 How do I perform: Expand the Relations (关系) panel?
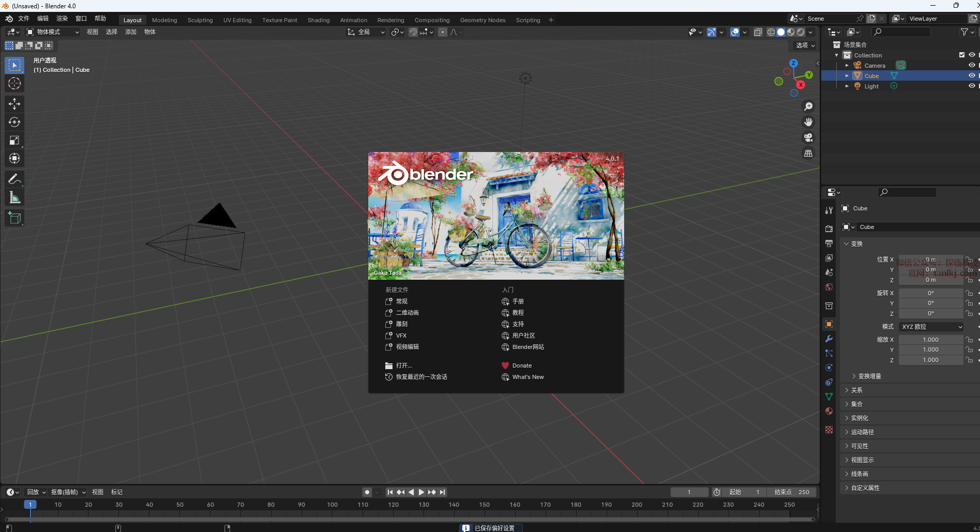tap(856, 390)
